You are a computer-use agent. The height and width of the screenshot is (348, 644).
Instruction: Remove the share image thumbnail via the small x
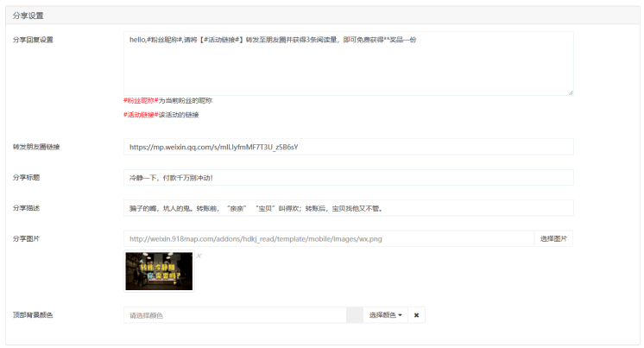tap(199, 256)
